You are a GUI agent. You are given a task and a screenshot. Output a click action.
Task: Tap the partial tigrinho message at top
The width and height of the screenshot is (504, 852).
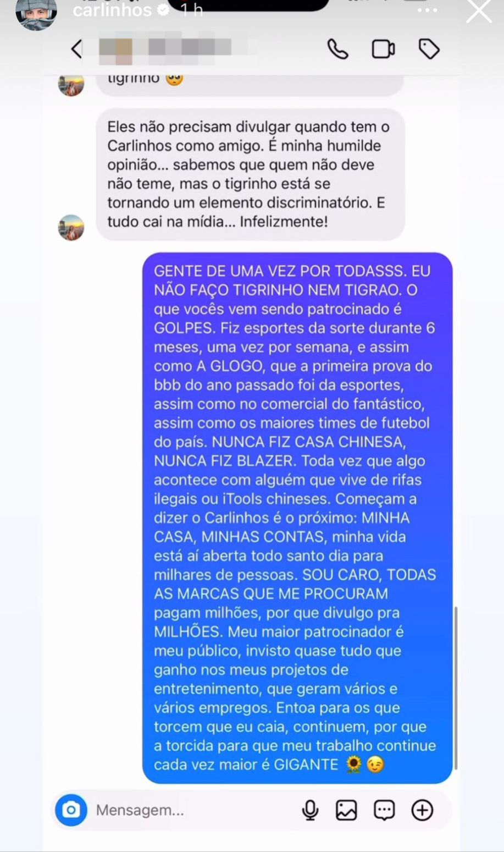point(251,84)
